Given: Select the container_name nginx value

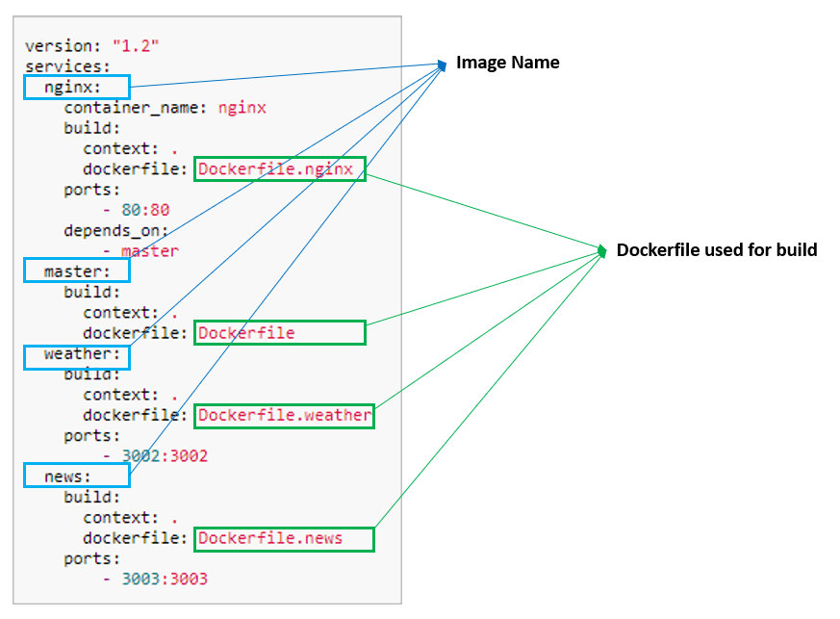Looking at the screenshot, I should tap(243, 108).
